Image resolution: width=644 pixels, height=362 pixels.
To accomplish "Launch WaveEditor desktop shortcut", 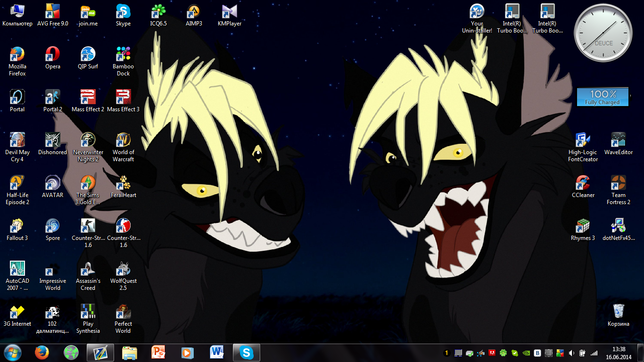I will click(x=619, y=144).
